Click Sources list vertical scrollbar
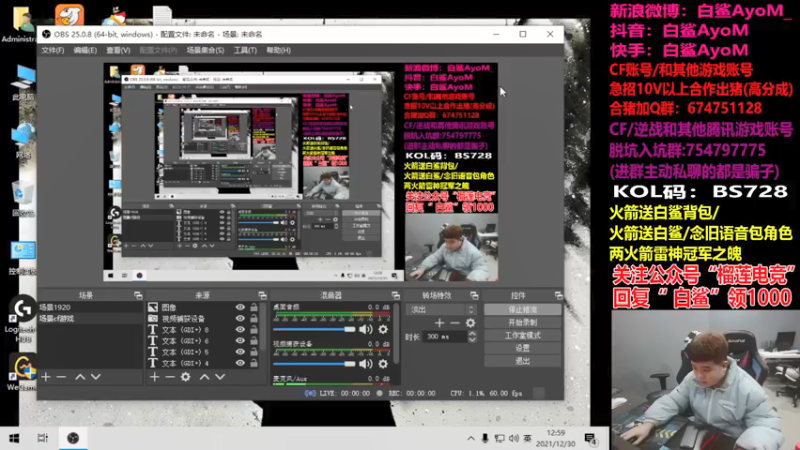800x450 pixels. [264, 329]
